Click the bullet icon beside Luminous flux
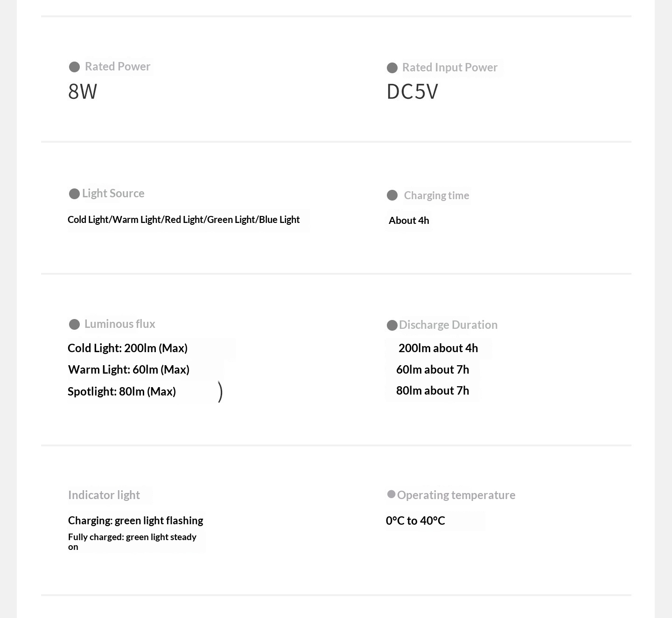672x618 pixels. pos(74,324)
